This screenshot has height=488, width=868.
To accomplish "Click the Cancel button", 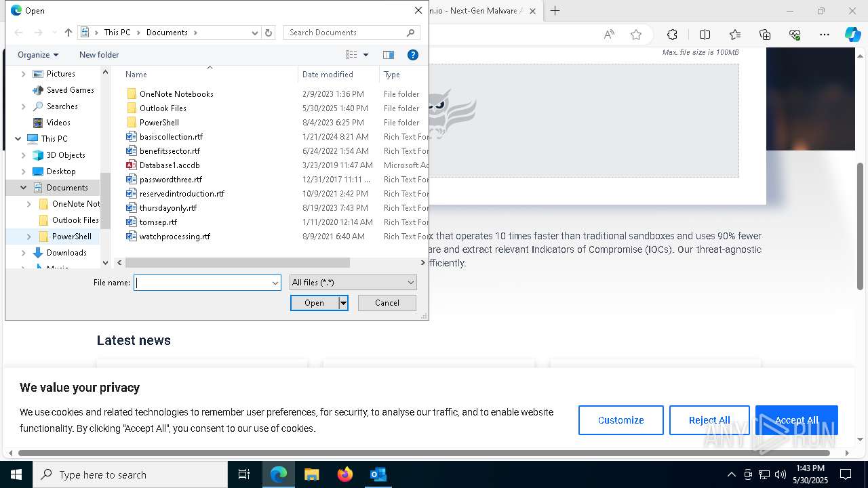I will coord(387,303).
